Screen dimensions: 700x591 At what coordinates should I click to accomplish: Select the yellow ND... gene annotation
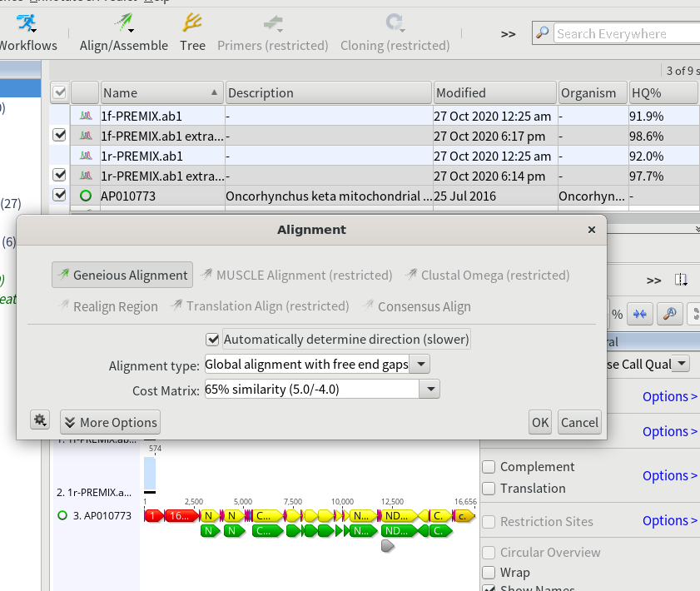398,516
